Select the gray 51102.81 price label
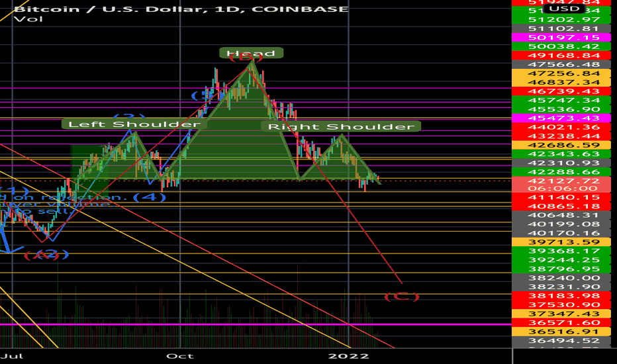The width and height of the screenshot is (617, 364). point(561,28)
